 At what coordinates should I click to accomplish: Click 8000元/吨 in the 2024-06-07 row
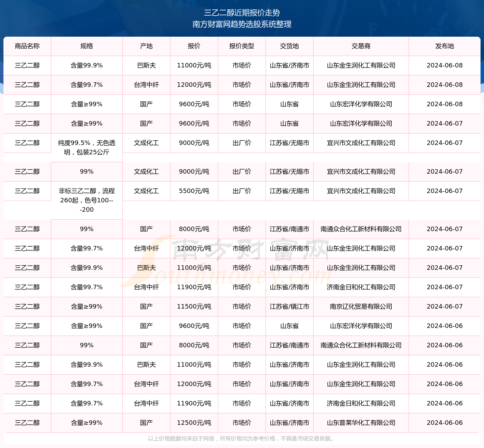194,229
